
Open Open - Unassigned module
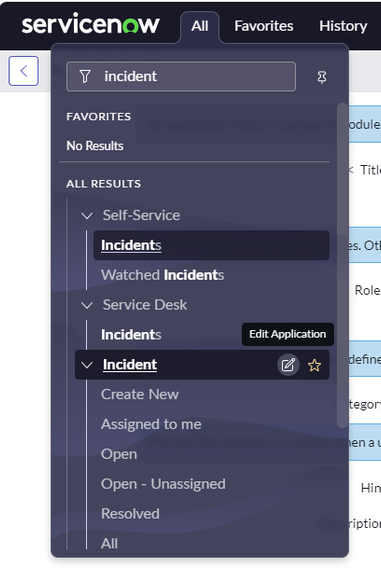(163, 484)
